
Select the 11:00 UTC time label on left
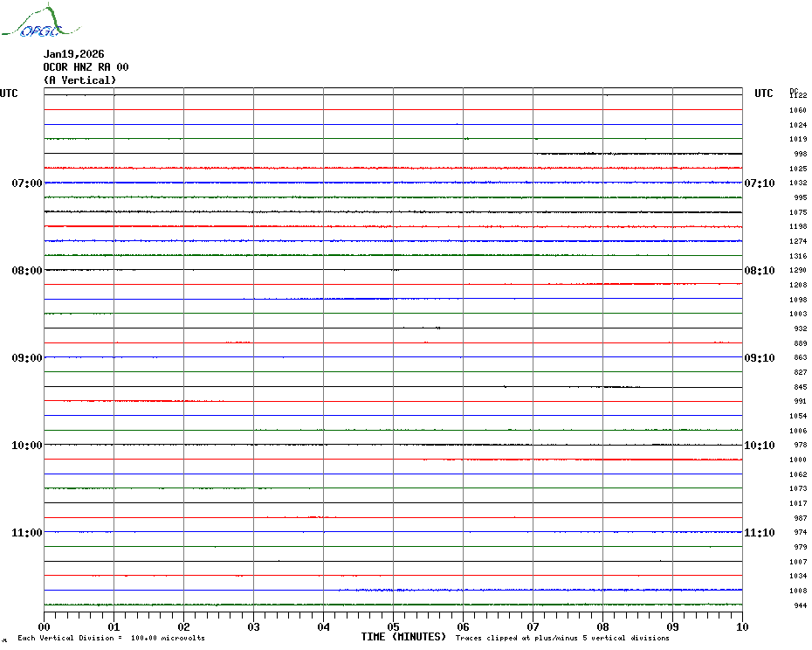pos(27,533)
